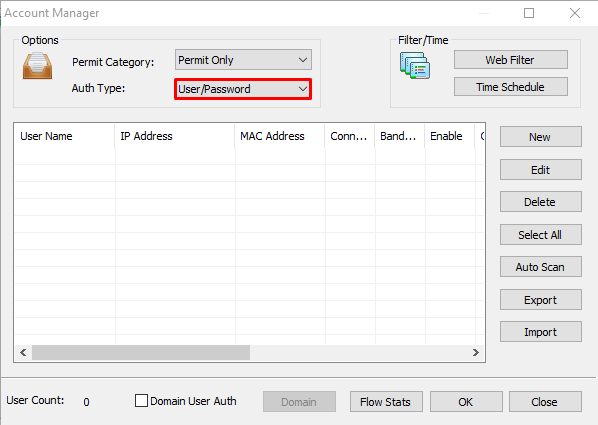
Task: Close the Account Manager window with X
Action: point(575,13)
